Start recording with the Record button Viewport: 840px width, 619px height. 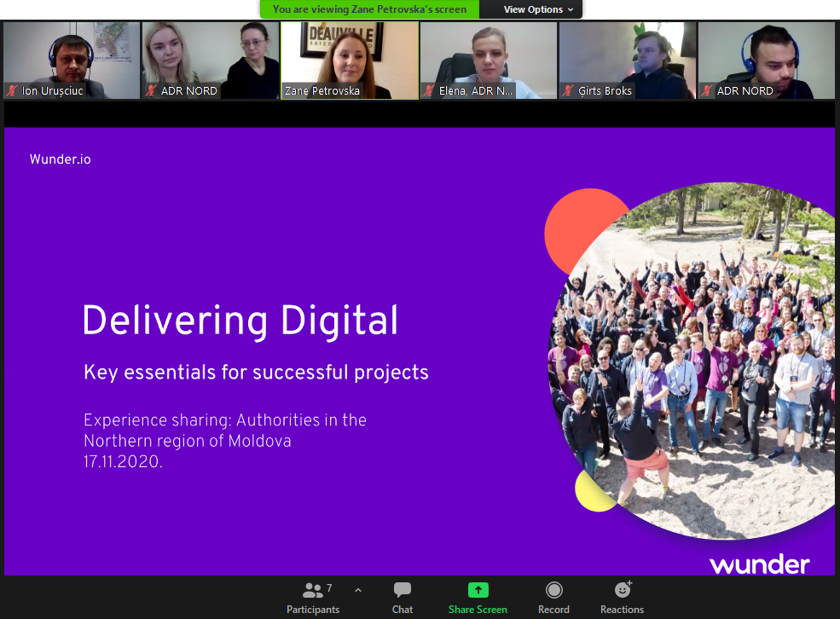pyautogui.click(x=553, y=591)
